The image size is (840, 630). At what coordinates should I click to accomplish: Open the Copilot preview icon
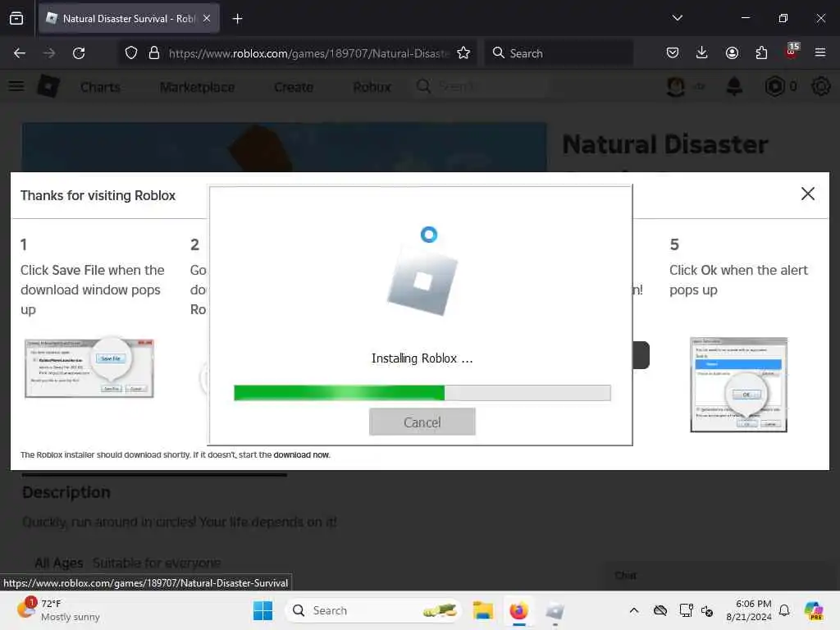coord(813,610)
